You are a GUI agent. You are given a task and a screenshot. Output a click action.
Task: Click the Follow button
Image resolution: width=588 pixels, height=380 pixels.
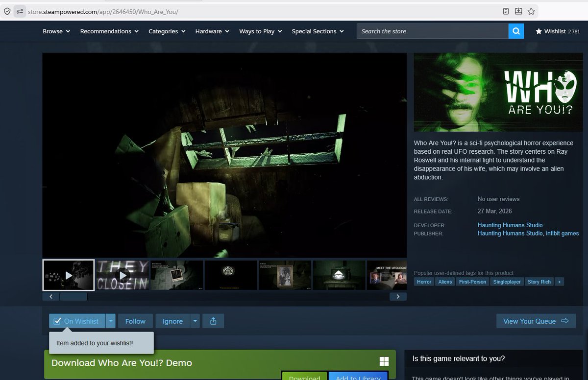click(135, 321)
